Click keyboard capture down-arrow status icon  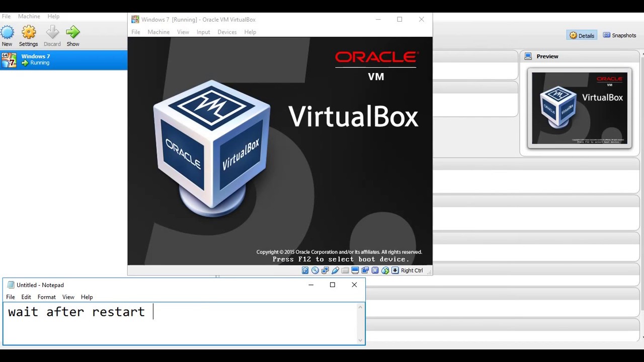click(395, 270)
